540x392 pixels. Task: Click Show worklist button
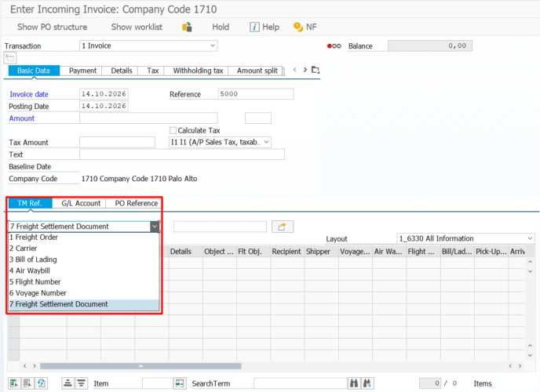pos(137,27)
